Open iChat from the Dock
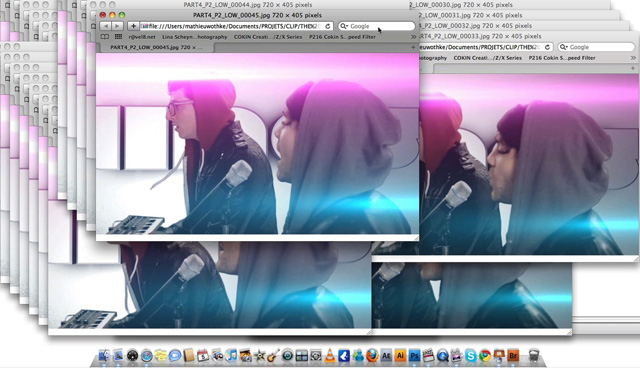640x370 pixels. [175, 356]
